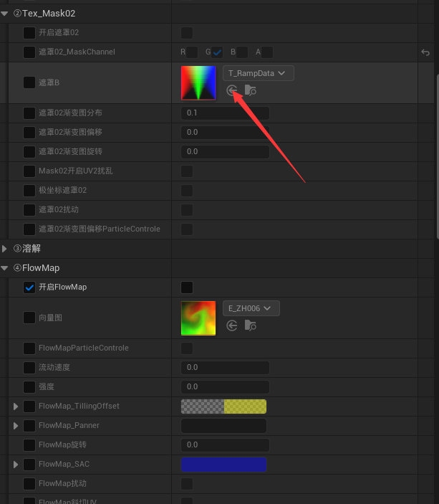Check the R mask channel box
The height and width of the screenshot is (504, 439).
click(192, 52)
